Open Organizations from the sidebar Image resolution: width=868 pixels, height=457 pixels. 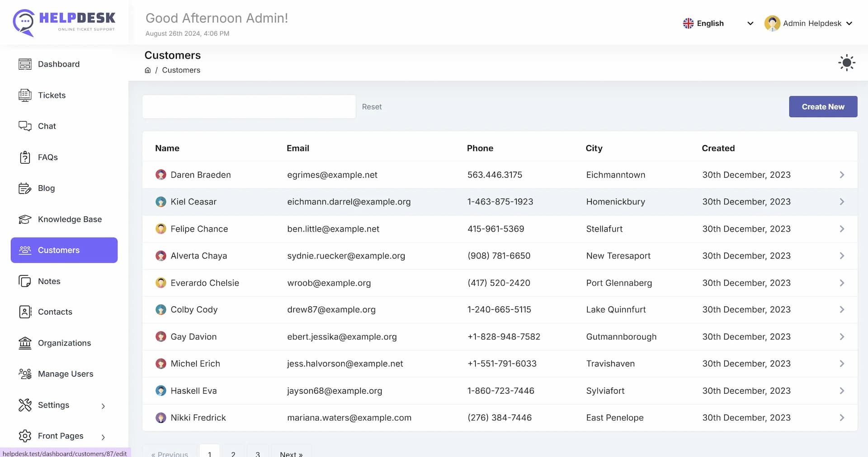pyautogui.click(x=64, y=343)
